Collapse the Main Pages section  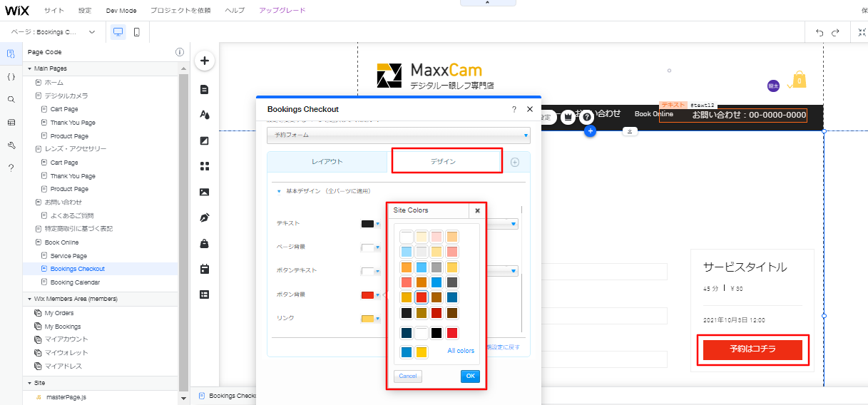[x=29, y=68]
